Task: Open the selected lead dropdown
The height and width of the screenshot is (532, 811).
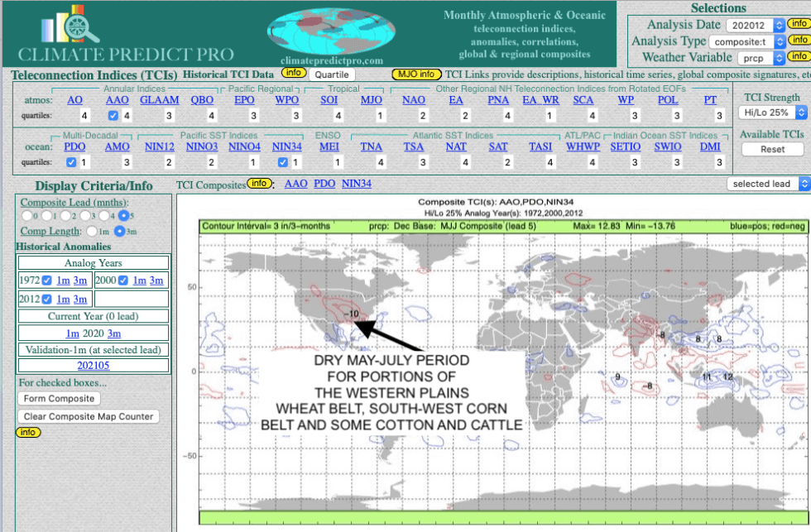Action: pos(767,184)
